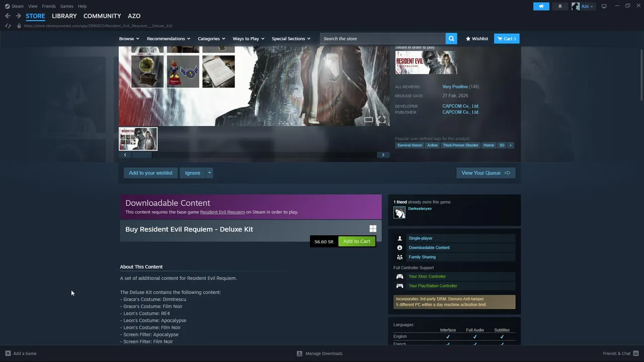
Task: Switch to the COMMUNITY tab
Action: click(102, 16)
